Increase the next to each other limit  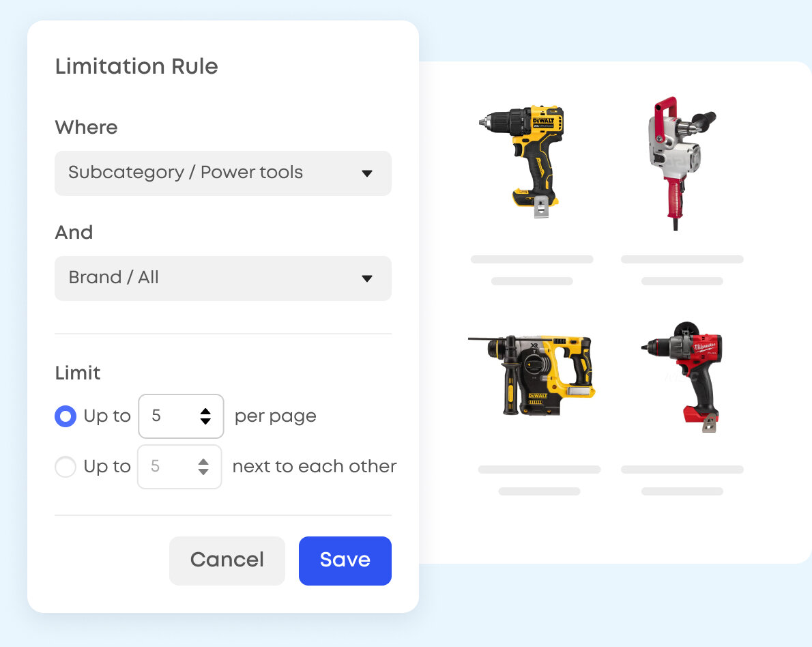coord(203,461)
